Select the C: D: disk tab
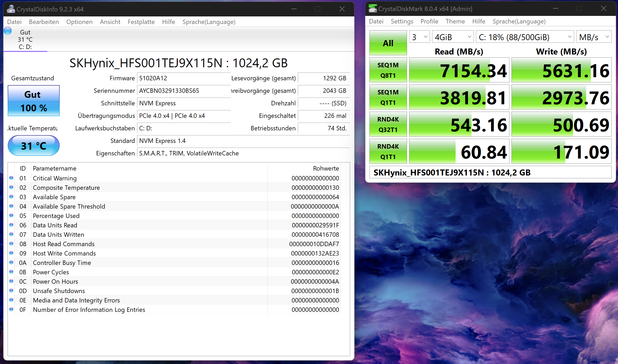Image resolution: width=618 pixels, height=364 pixels. point(25,39)
